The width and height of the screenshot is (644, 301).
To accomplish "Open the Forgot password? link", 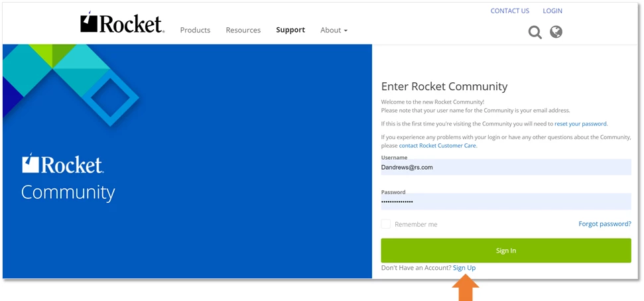I will (x=605, y=224).
